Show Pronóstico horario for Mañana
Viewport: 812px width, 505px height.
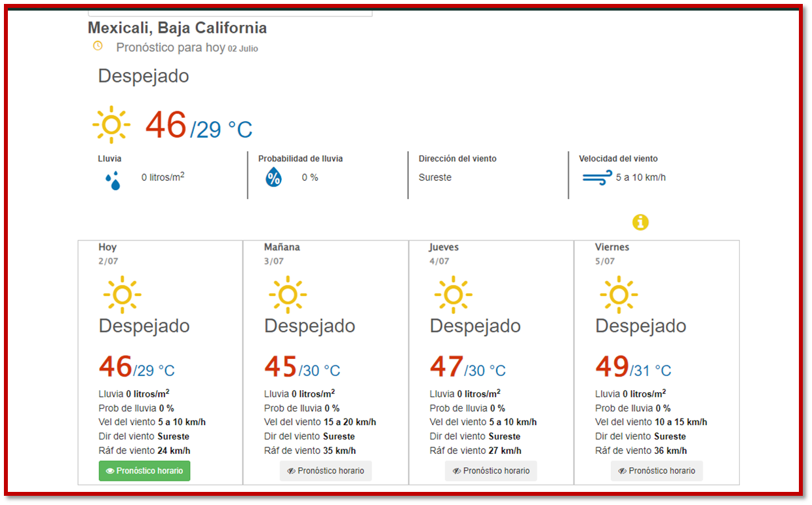pos(326,471)
